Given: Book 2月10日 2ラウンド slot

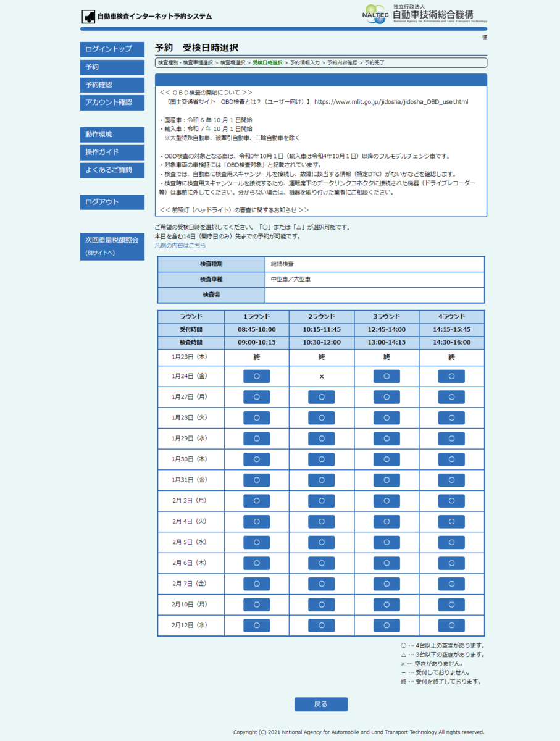Looking at the screenshot, I should coord(322,605).
